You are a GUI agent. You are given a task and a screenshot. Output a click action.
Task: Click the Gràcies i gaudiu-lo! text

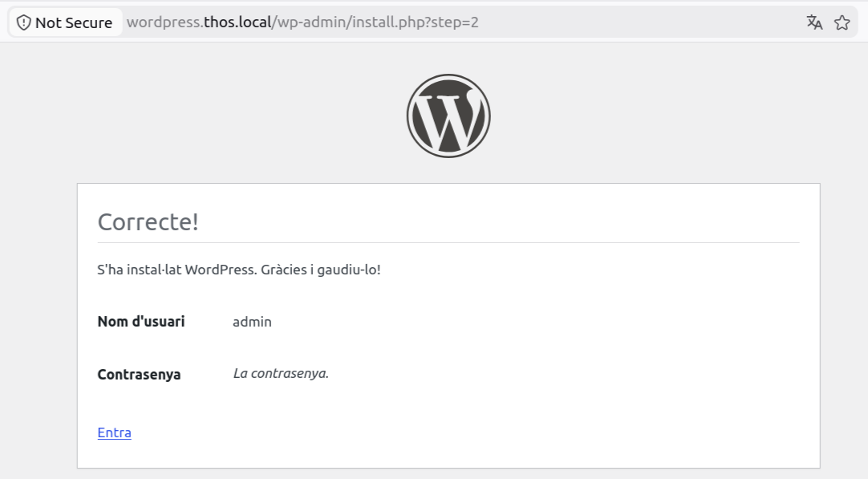click(321, 270)
